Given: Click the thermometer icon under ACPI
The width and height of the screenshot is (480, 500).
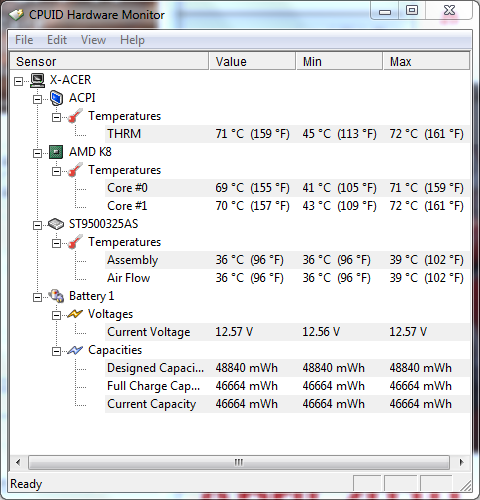Looking at the screenshot, I should (75, 116).
